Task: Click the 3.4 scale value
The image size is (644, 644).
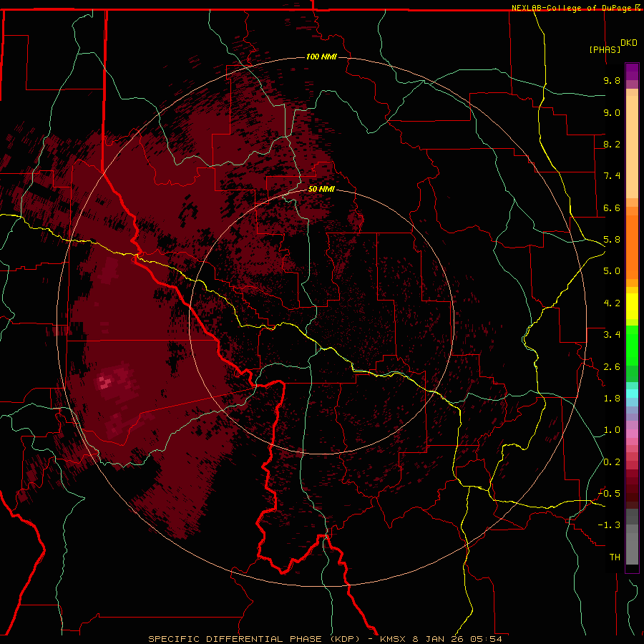Action: [612, 335]
